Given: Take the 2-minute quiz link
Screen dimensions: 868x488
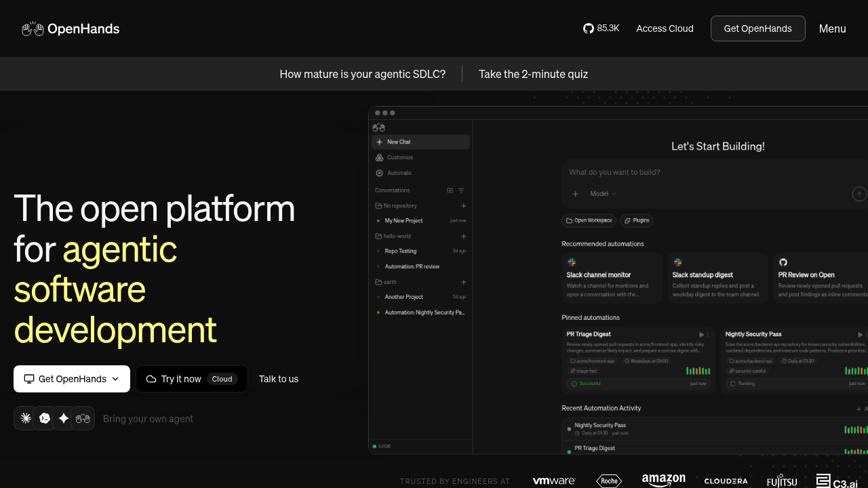Looking at the screenshot, I should coord(533,74).
